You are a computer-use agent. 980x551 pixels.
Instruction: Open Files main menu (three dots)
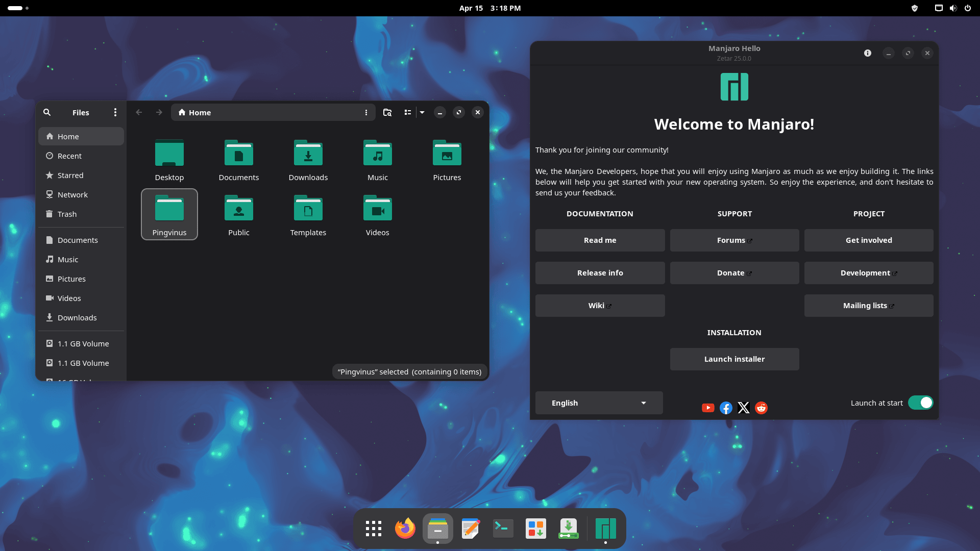(115, 112)
